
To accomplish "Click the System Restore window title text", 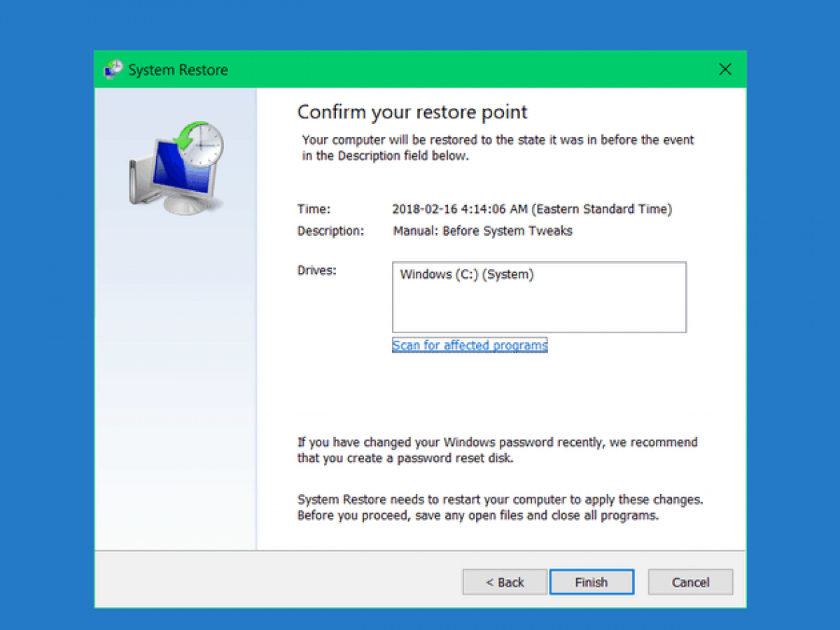I will pyautogui.click(x=178, y=70).
